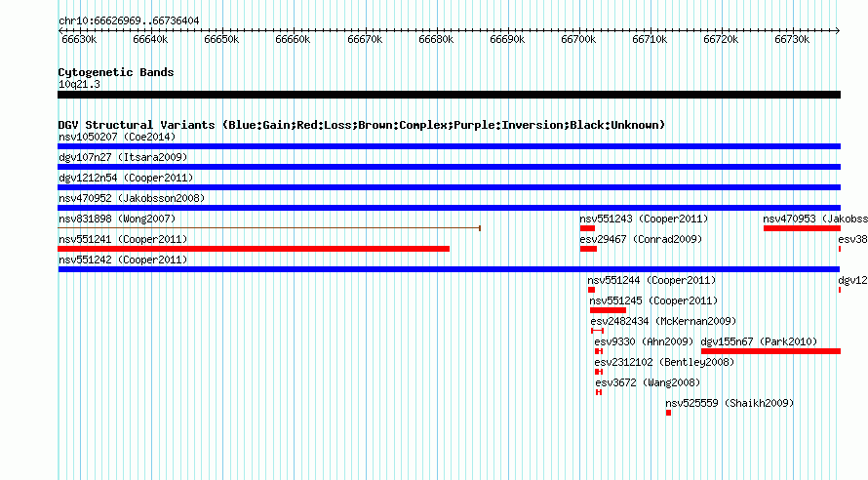Select the blue gain bar under nsv1050207
This screenshot has height=480, width=868.
(x=449, y=146)
